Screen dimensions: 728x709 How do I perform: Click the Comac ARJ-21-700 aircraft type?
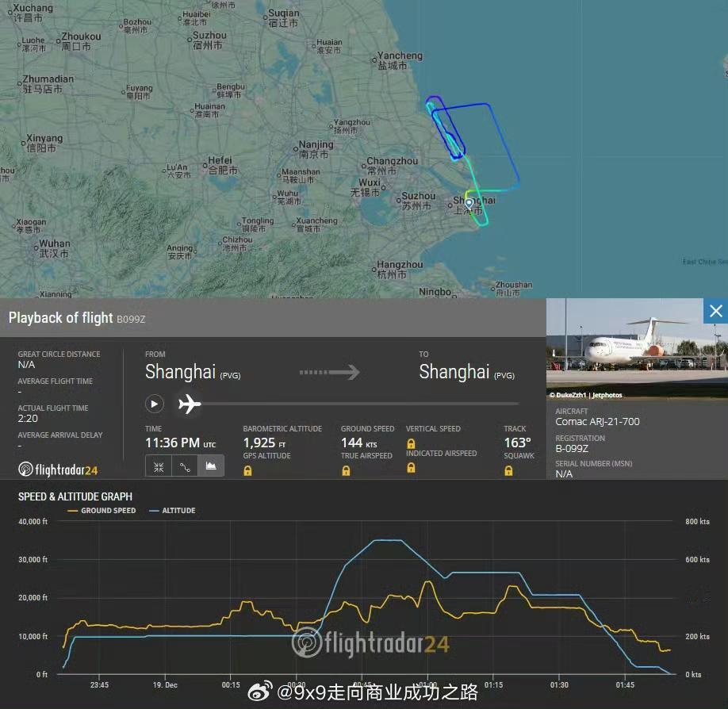[x=597, y=422]
